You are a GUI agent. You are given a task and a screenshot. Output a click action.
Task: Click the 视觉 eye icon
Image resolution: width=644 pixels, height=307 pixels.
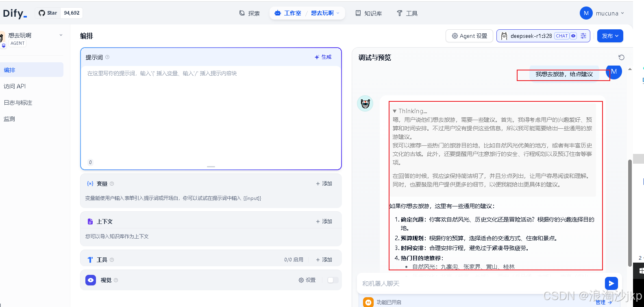91,280
